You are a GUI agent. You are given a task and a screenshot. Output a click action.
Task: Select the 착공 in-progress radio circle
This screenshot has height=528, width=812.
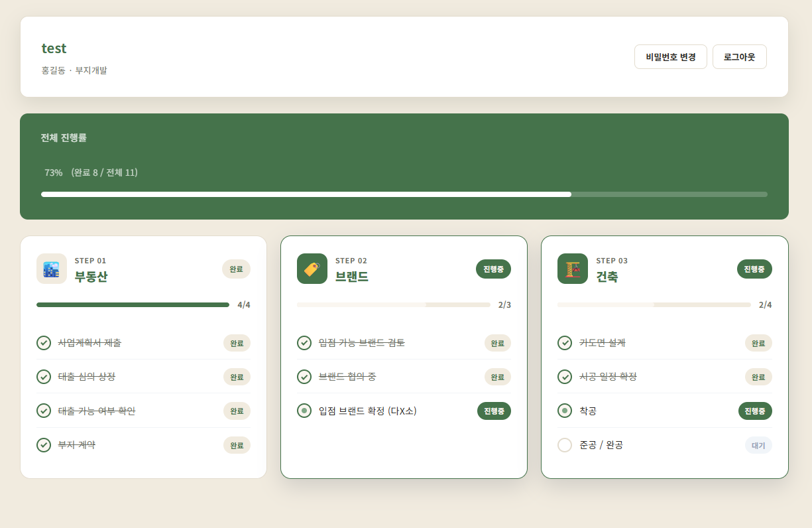[x=565, y=411]
